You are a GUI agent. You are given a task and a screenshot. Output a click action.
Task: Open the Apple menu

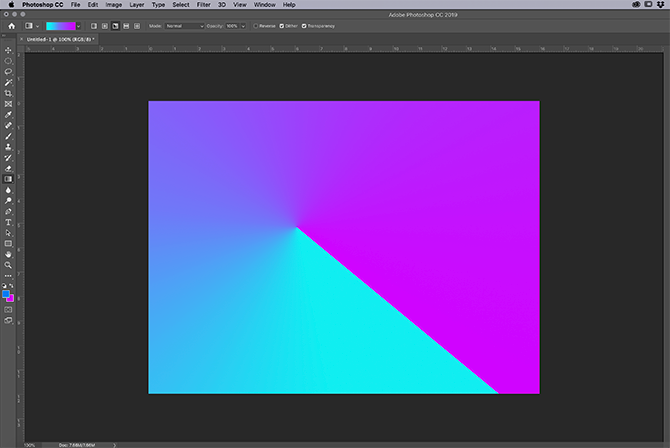(x=9, y=5)
